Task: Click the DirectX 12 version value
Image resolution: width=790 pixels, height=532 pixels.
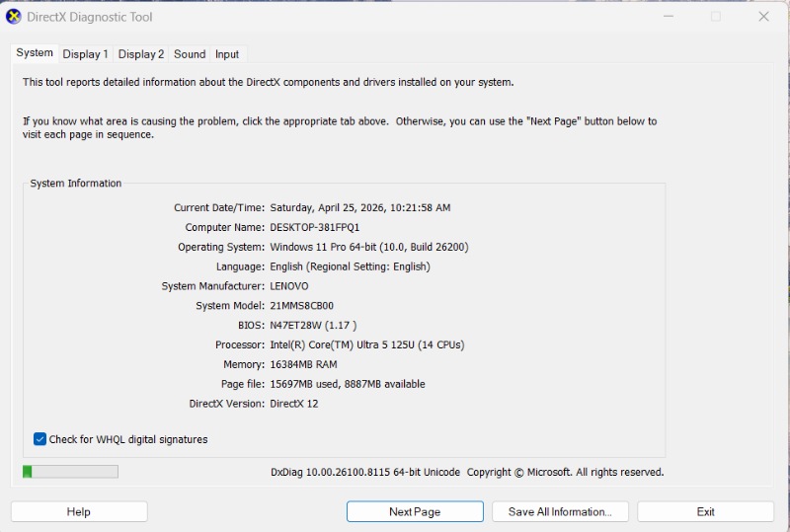Action: click(x=294, y=404)
